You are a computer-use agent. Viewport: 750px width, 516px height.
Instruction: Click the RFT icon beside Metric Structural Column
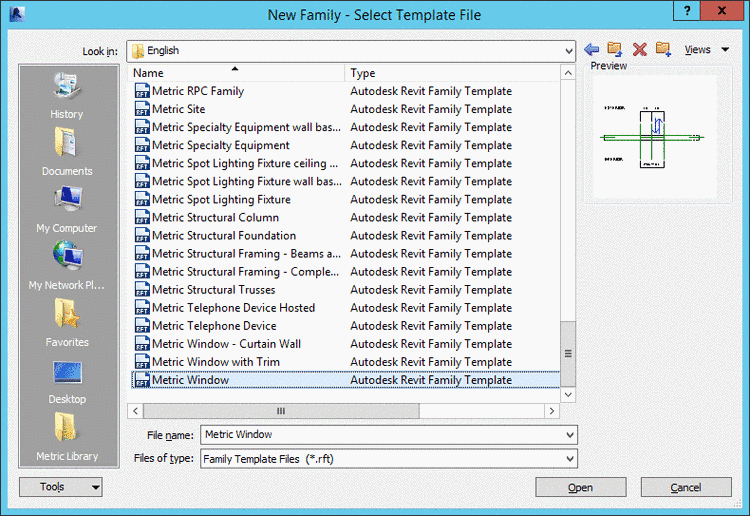[142, 218]
